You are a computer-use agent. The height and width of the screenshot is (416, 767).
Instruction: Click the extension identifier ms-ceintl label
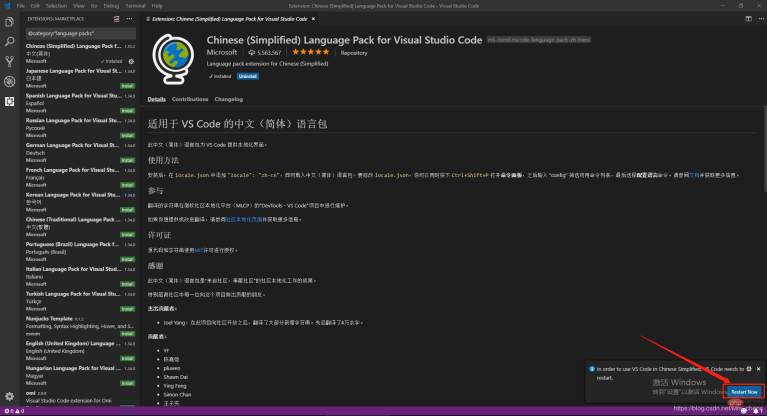tap(539, 40)
